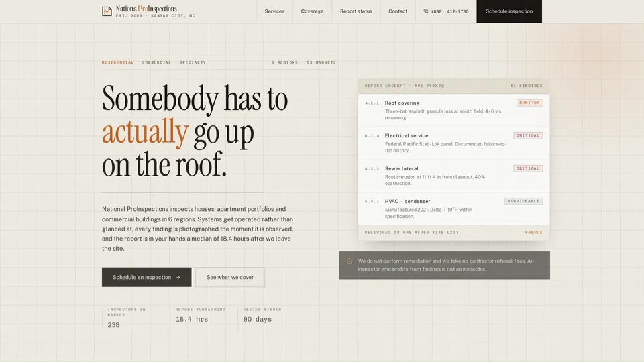Click finding number 4.2.1
Image resolution: width=644 pixels, height=362 pixels.
(x=372, y=103)
